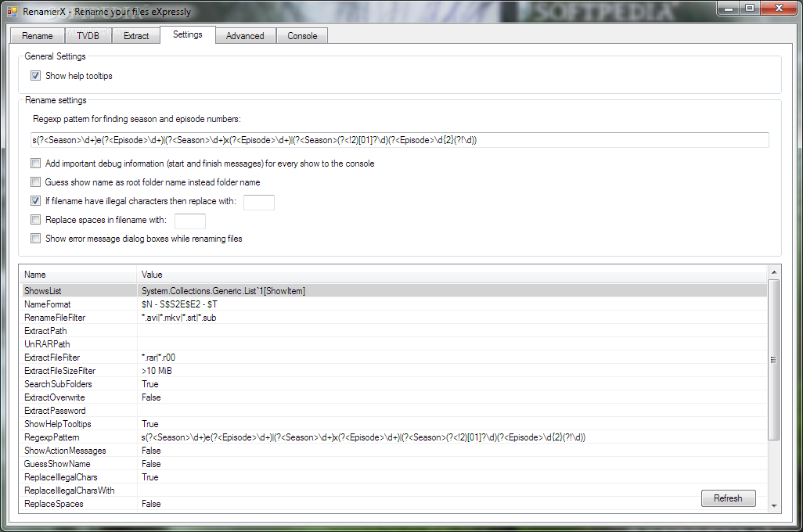Viewport: 803px width, 532px height.
Task: Uncheck If filename have illegal characters checkbox
Action: pyautogui.click(x=35, y=201)
